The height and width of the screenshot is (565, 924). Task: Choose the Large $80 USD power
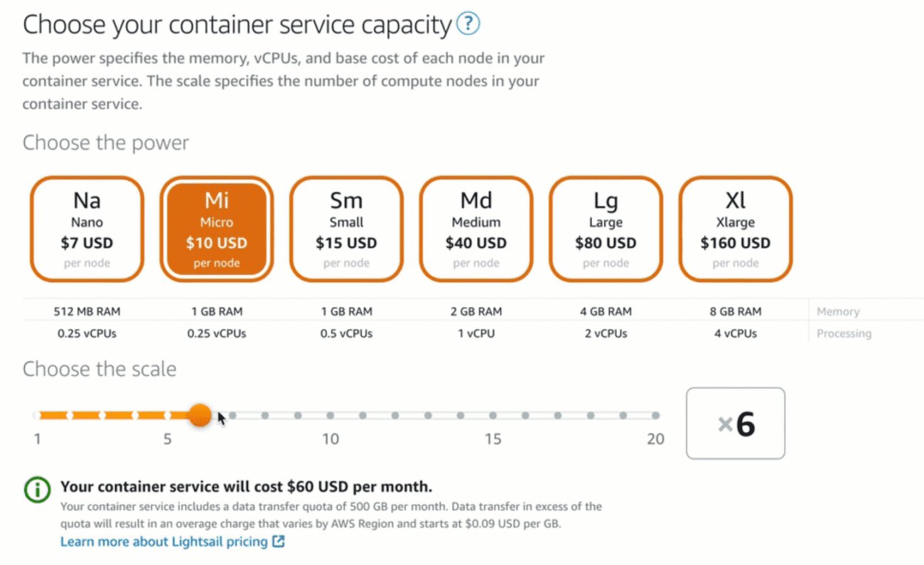[606, 229]
